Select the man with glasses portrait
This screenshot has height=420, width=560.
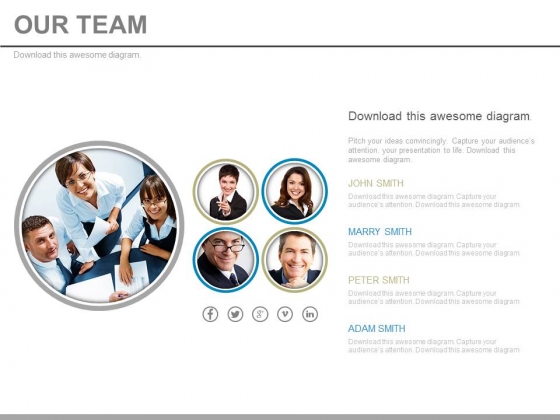tap(226, 260)
